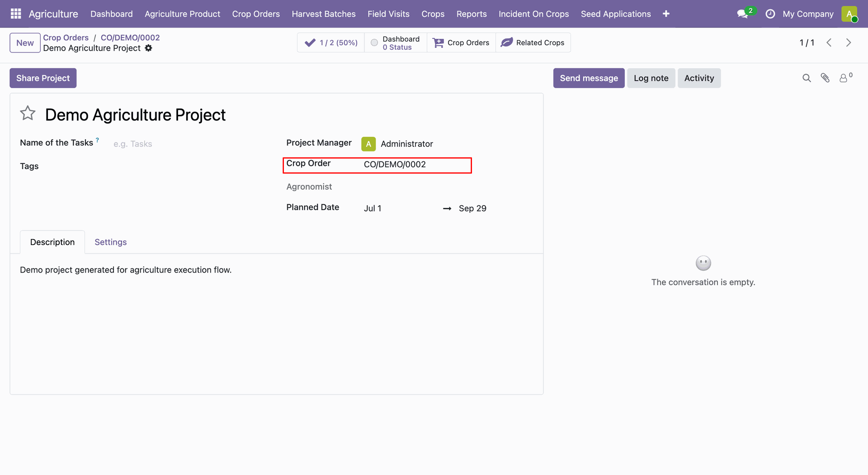Switch company via My Company

(x=808, y=14)
